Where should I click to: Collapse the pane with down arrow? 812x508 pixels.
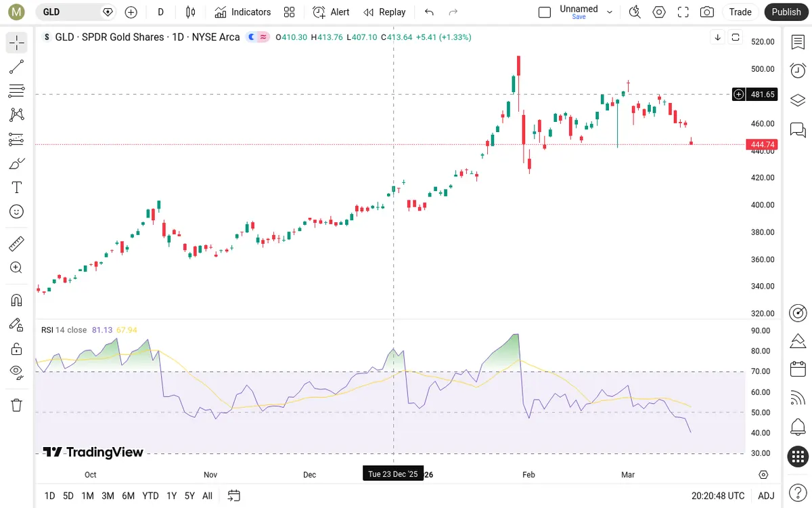717,37
